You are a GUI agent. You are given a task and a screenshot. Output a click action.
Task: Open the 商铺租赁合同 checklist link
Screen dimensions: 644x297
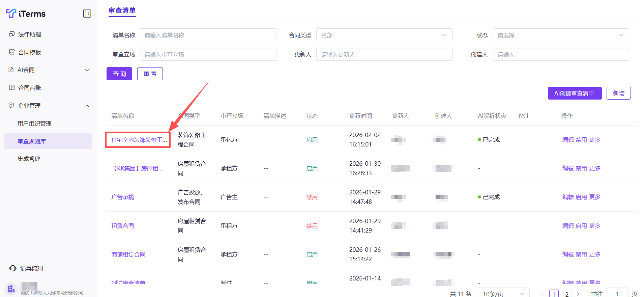point(128,254)
